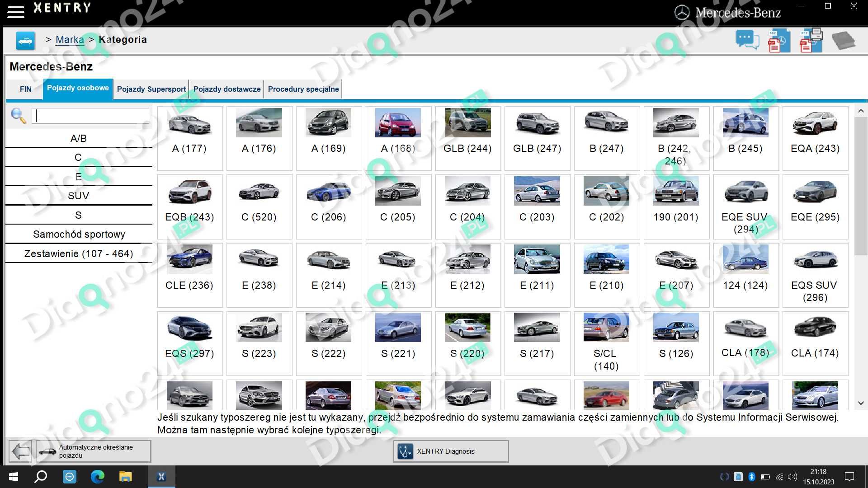Click the XENTRY taskbar app icon
Viewport: 868px width, 488px height.
[x=161, y=477]
